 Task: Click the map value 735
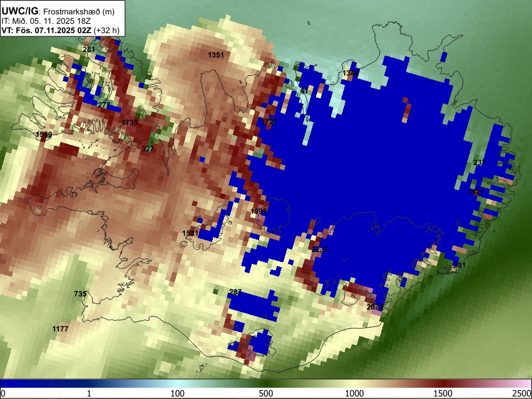[x=80, y=294]
